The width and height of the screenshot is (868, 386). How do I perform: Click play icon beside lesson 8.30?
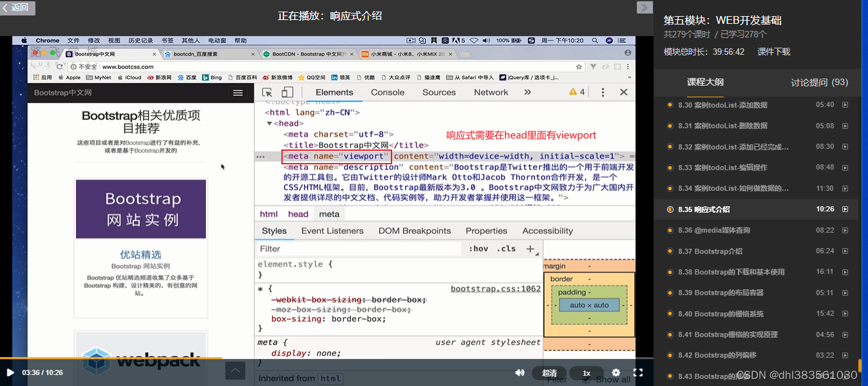(x=845, y=105)
